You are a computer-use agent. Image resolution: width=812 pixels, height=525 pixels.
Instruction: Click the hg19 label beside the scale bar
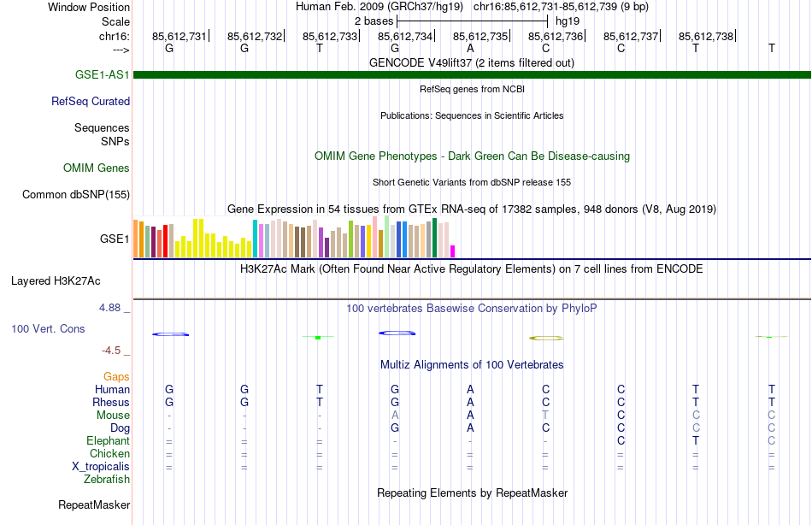(568, 21)
